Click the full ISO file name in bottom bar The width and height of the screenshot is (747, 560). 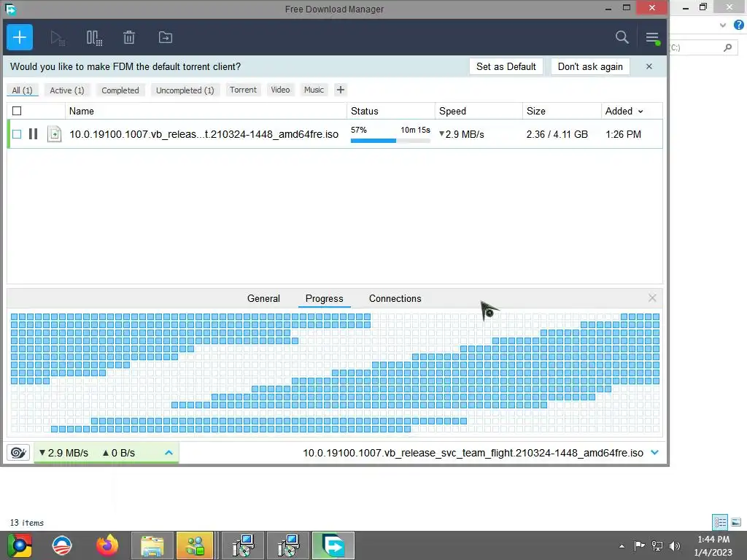(473, 453)
